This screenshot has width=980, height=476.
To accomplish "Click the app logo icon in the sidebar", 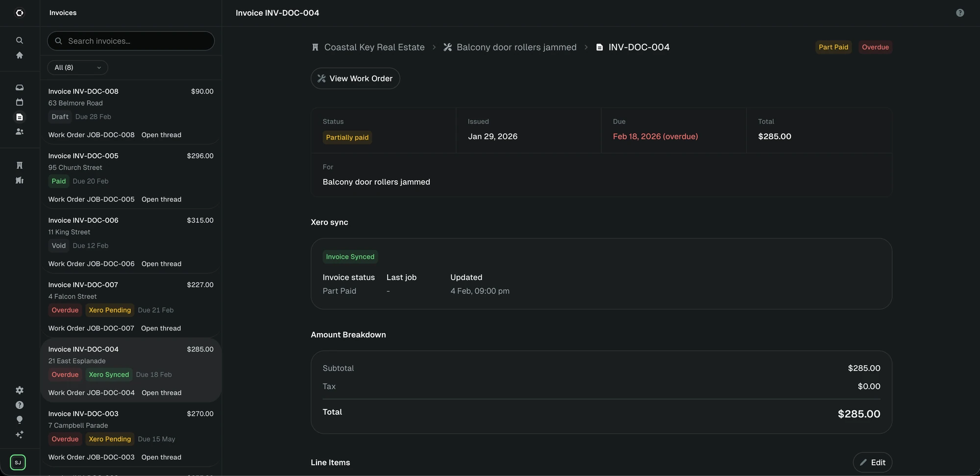I will 20,13.
